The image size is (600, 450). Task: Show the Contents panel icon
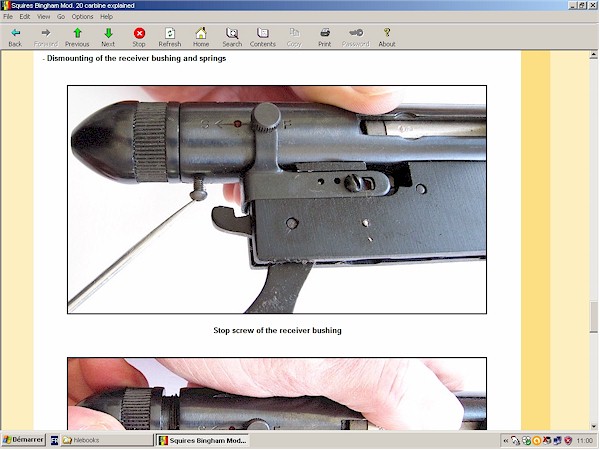click(262, 33)
